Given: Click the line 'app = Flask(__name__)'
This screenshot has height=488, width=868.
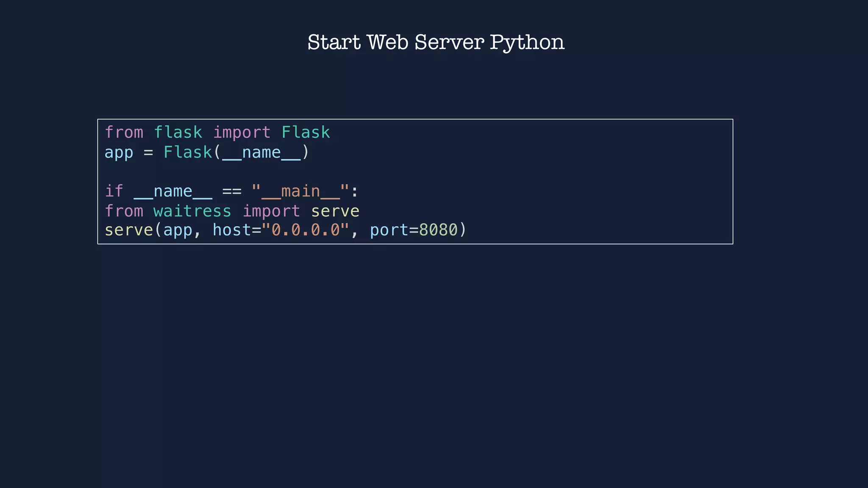Looking at the screenshot, I should click(x=207, y=152).
